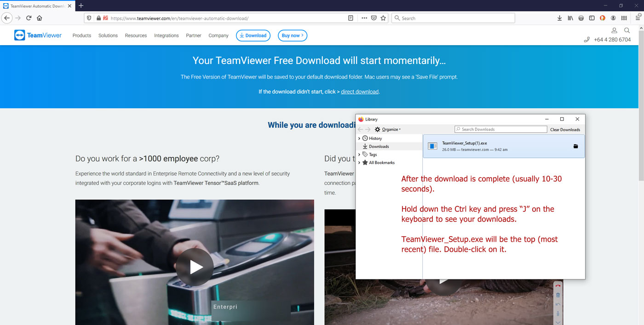
Task: Show site padlock connection info
Action: pos(98,18)
